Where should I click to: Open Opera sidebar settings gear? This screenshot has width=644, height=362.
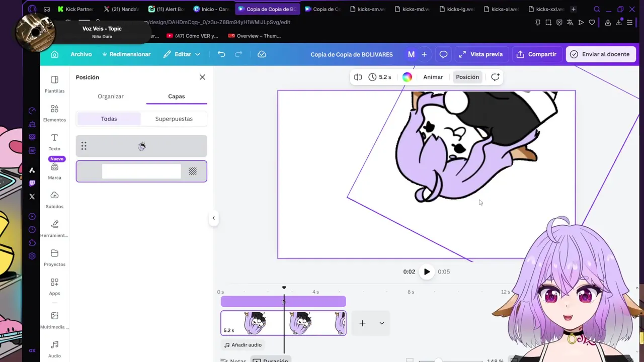[x=32, y=256]
